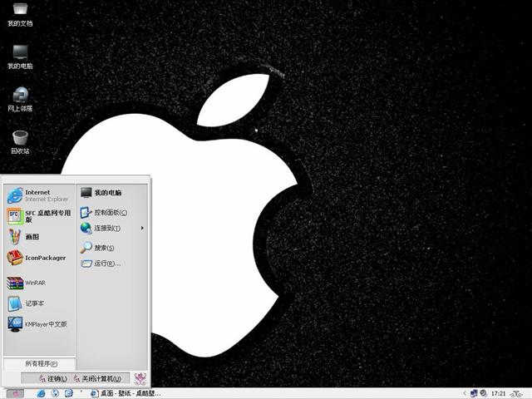Open 回收站 (Recycle Bin) desktop icon
The width and height of the screenshot is (532, 399).
click(20, 140)
